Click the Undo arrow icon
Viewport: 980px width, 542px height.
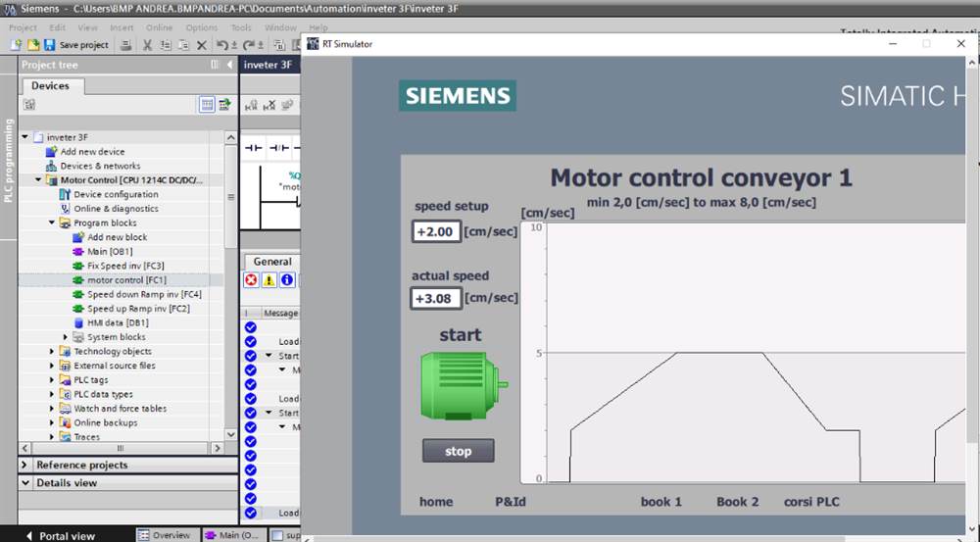221,45
